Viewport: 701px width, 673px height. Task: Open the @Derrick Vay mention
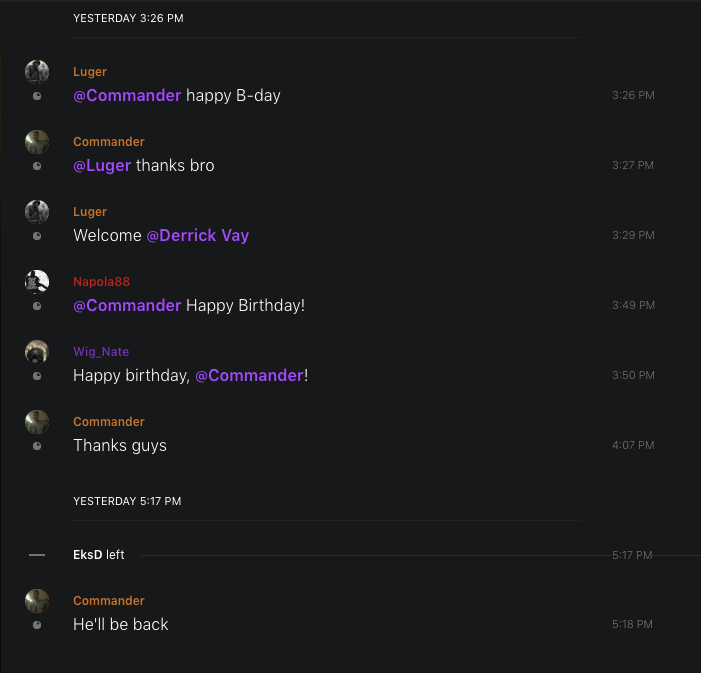(198, 236)
